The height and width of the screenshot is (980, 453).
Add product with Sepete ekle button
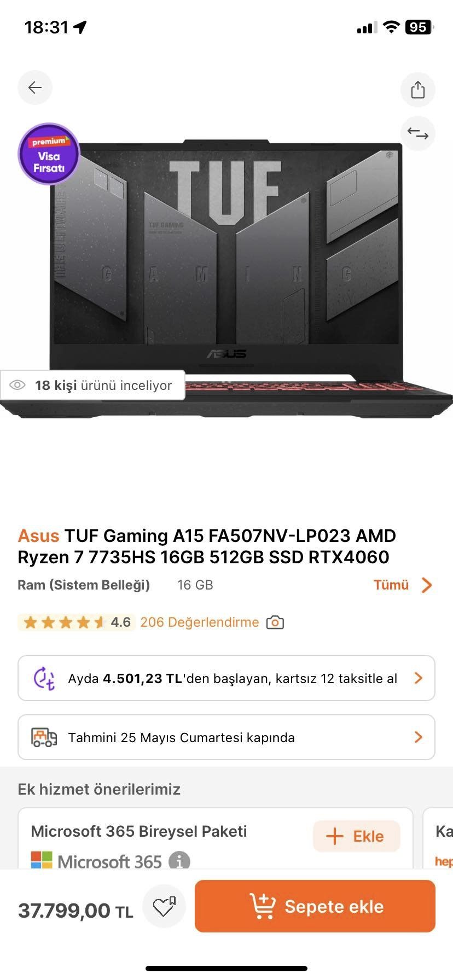(x=315, y=906)
